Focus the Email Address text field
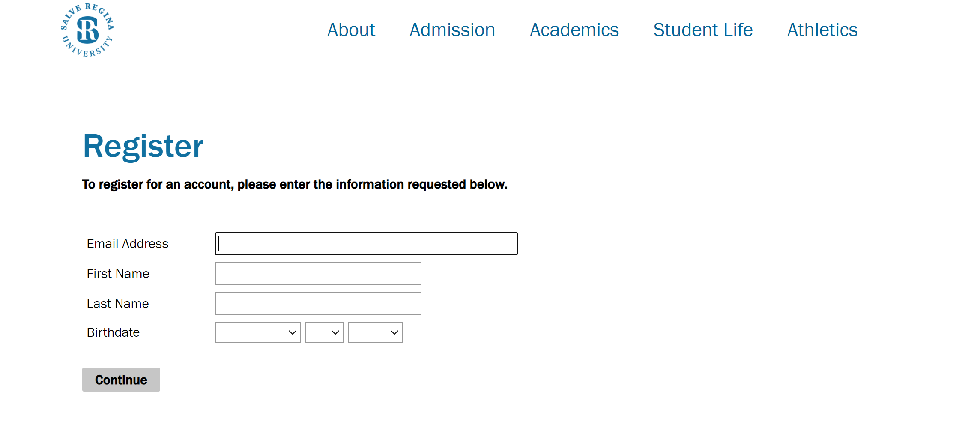The image size is (980, 425). (366, 244)
